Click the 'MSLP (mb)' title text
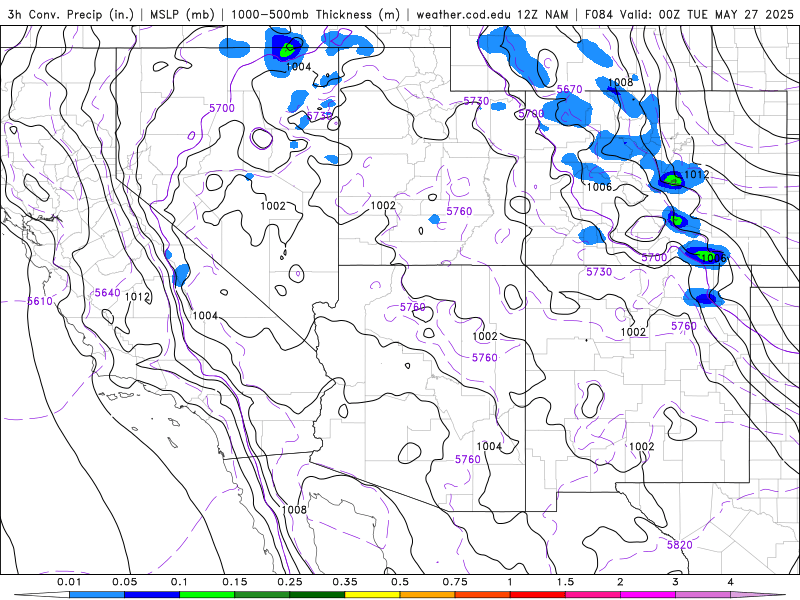This screenshot has width=800, height=600. (182, 14)
